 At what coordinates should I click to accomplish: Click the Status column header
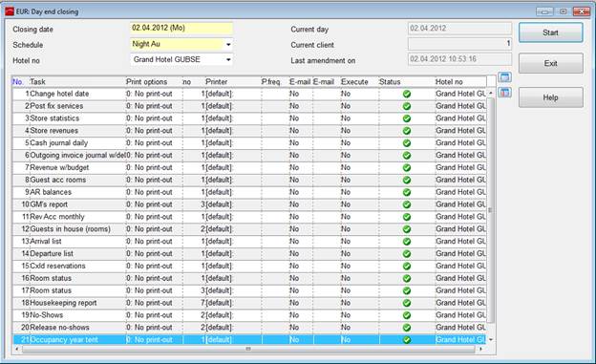tap(407, 82)
